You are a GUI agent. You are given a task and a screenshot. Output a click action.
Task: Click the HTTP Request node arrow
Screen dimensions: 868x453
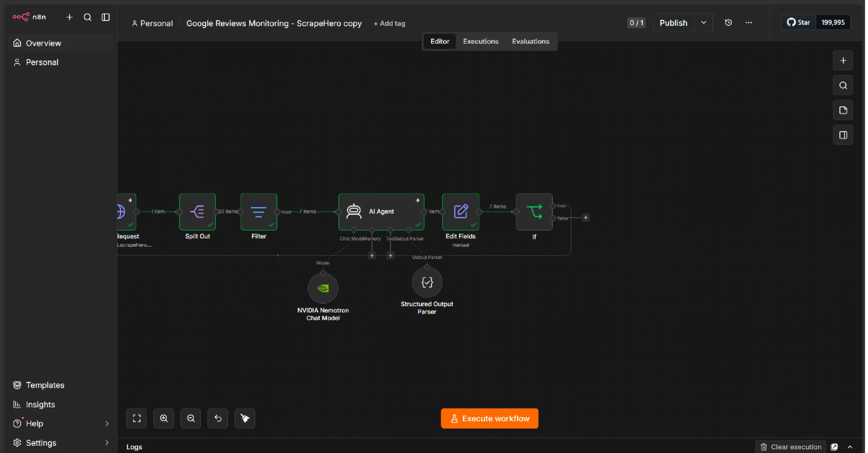pos(130,200)
